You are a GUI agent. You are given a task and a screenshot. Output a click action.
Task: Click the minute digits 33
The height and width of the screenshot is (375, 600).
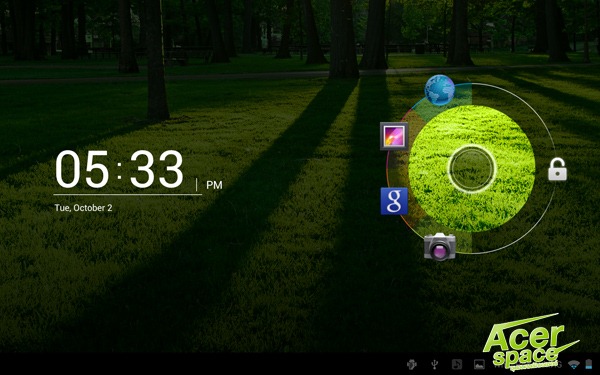(157, 169)
